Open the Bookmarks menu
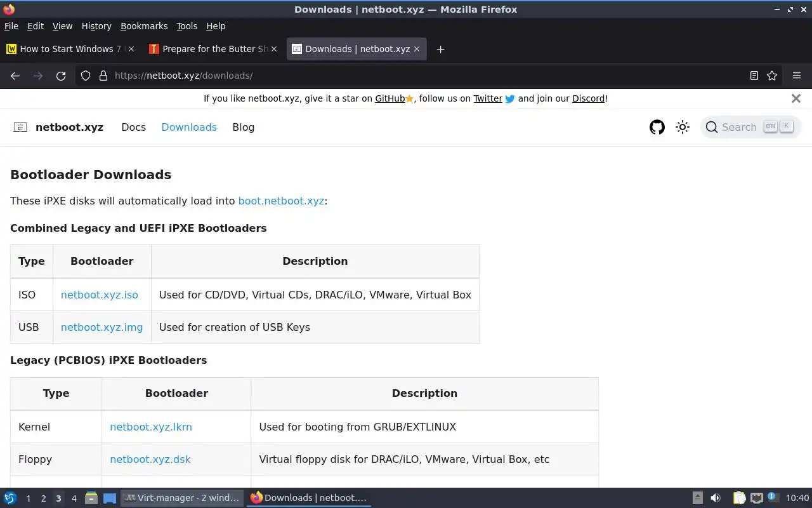Image resolution: width=812 pixels, height=508 pixels. pyautogui.click(x=144, y=26)
